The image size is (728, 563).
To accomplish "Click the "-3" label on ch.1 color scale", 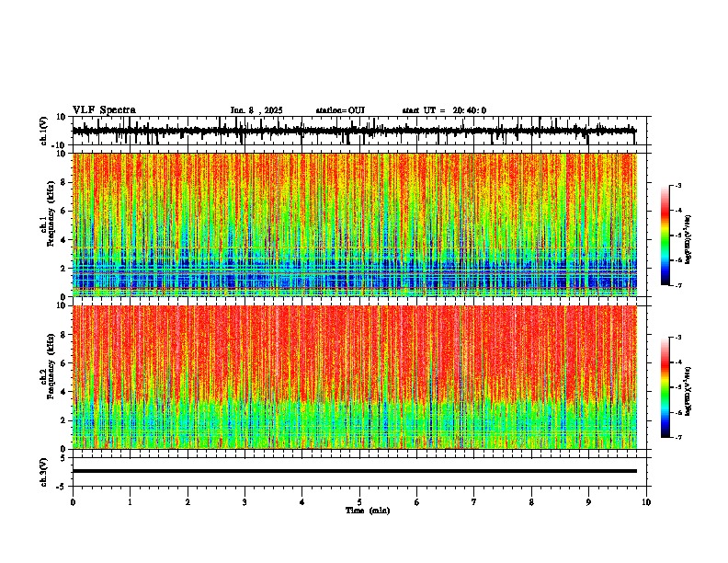I will [x=677, y=185].
